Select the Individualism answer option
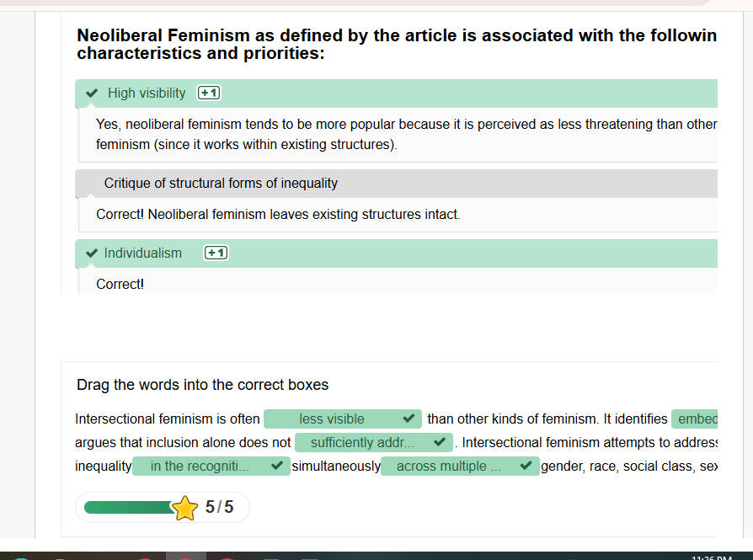Viewport: 753px width, 560px height. (x=143, y=253)
